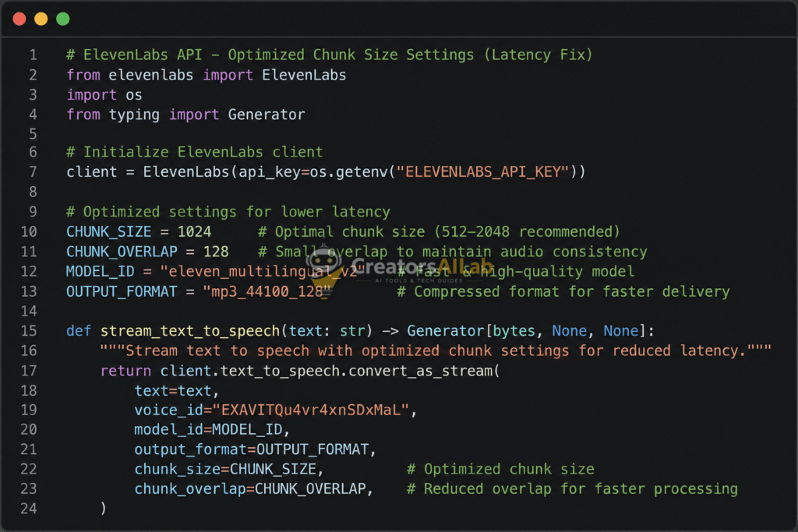This screenshot has height=532, width=798.
Task: Click 'return client.text_to_speech.convert_as_stream('
Action: (x=300, y=371)
